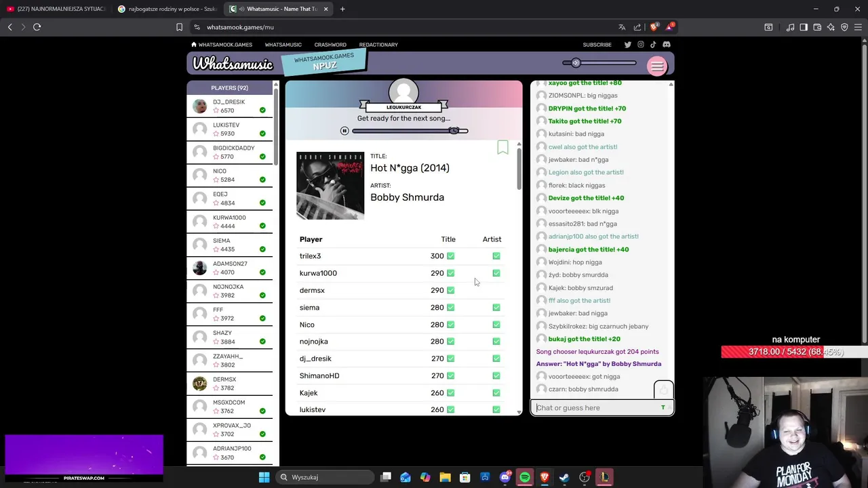This screenshot has width=868, height=488.
Task: Click the Brave Rewards triangle icon
Action: pos(669,27)
